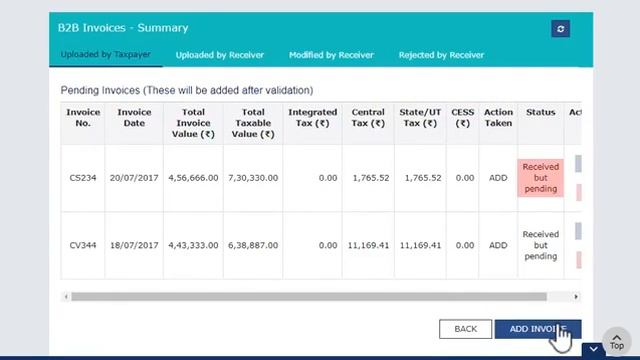
Task: Click the Total Taxable Value column header
Action: [253, 123]
